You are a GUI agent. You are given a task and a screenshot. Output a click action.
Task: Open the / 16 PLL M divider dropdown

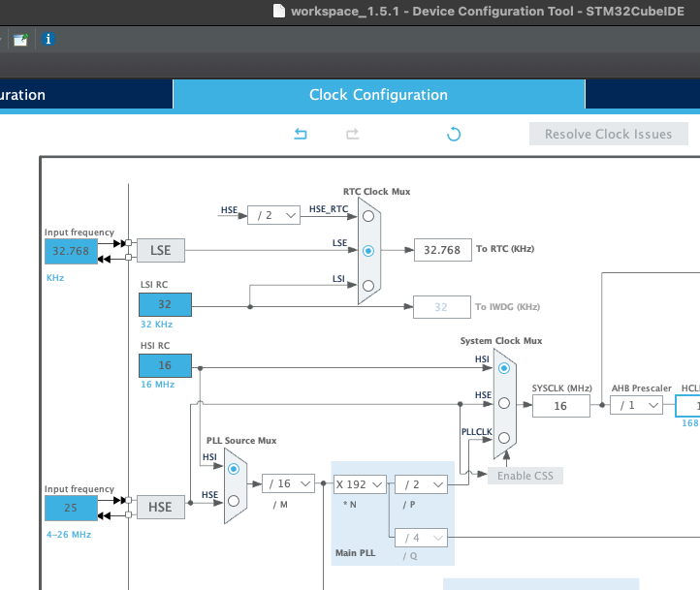coord(288,483)
